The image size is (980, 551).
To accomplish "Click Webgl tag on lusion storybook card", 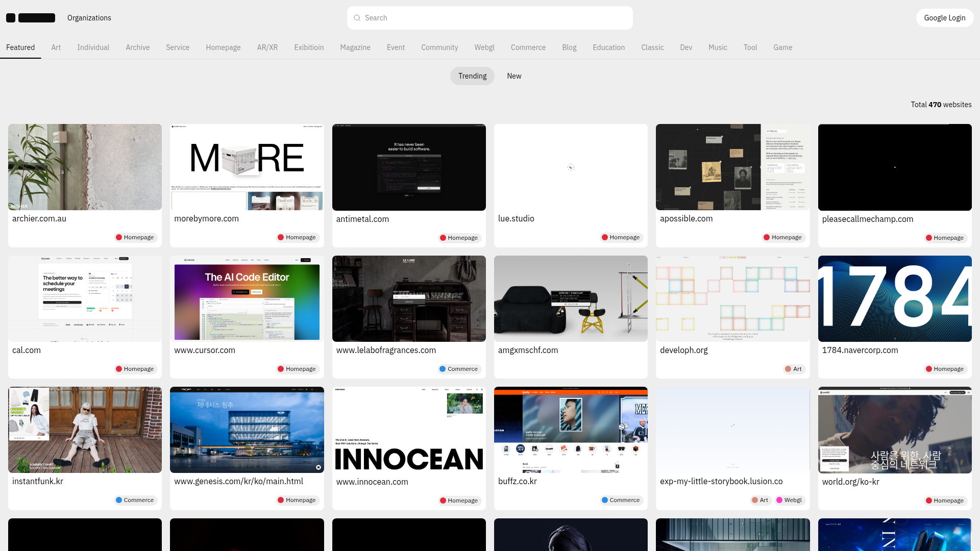I will pyautogui.click(x=789, y=500).
